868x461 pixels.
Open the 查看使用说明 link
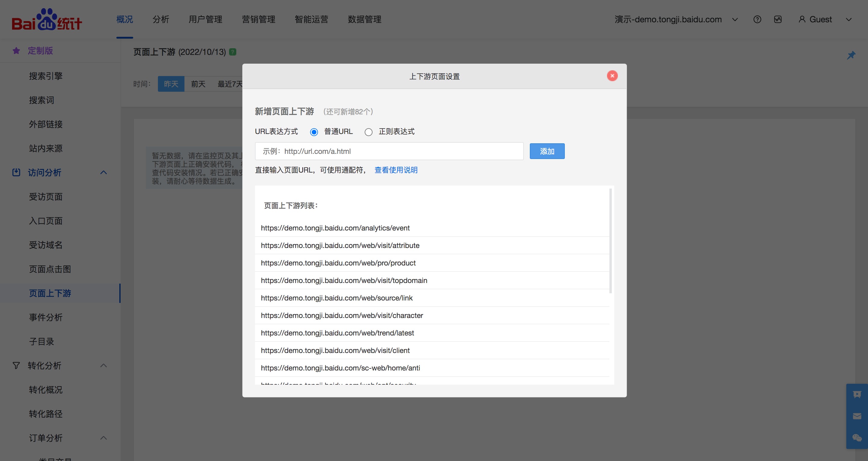396,170
